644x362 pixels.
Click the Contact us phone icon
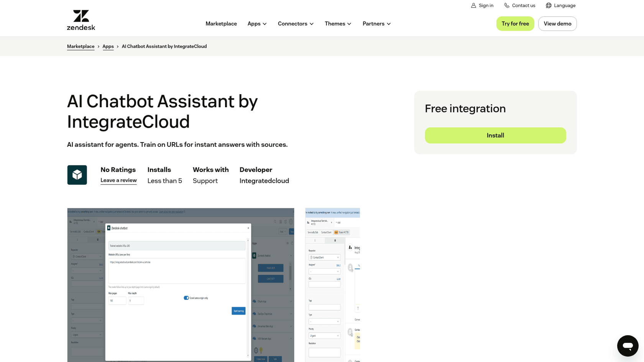[507, 5]
